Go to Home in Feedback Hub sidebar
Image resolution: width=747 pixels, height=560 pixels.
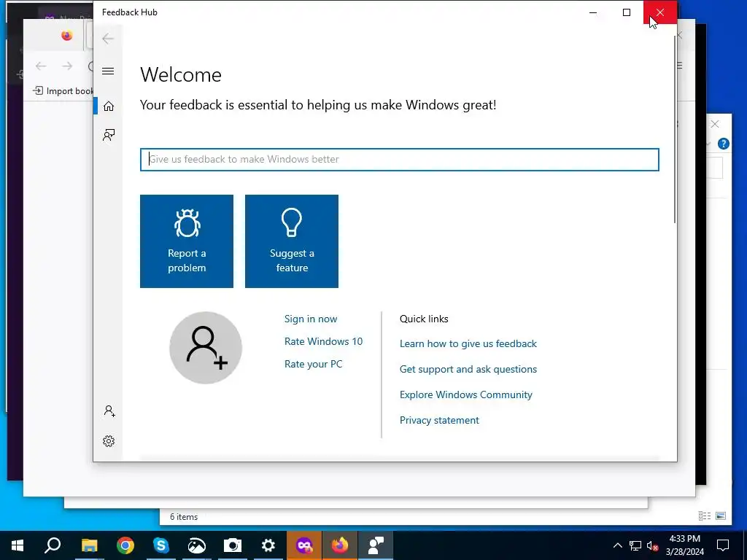pyautogui.click(x=108, y=106)
